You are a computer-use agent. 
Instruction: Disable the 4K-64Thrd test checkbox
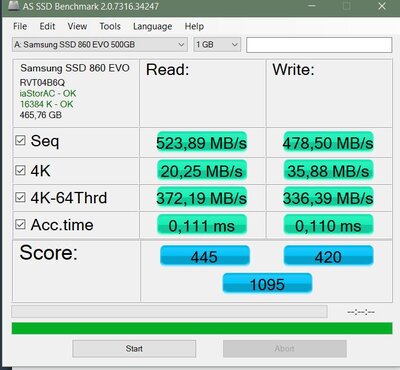(x=20, y=197)
